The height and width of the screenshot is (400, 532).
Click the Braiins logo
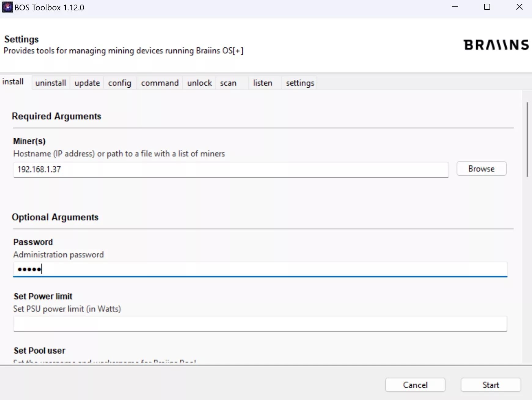pyautogui.click(x=496, y=45)
